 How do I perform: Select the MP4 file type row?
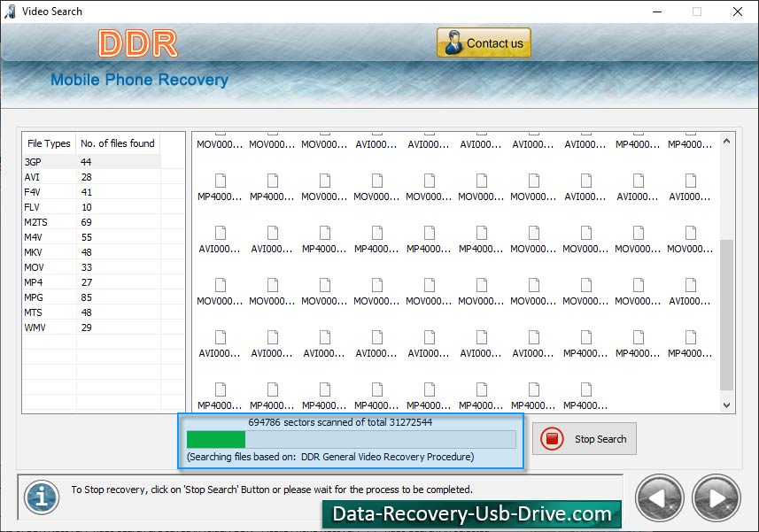click(x=91, y=282)
